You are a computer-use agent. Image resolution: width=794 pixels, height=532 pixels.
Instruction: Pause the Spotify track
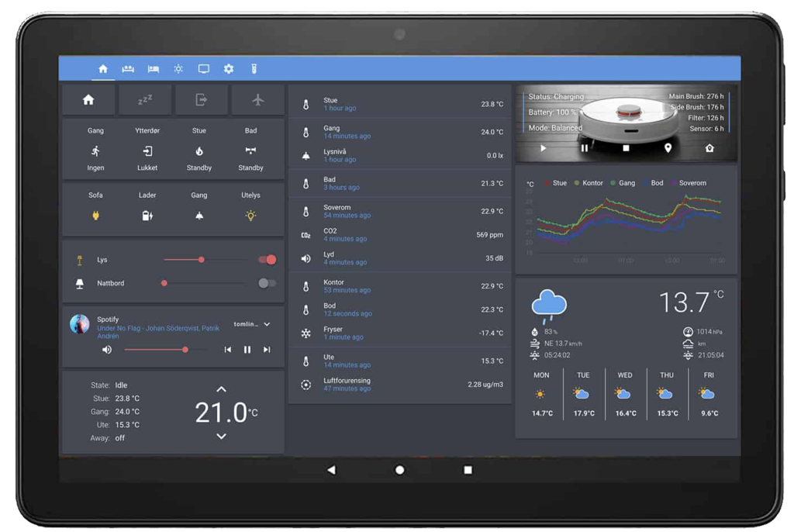point(247,350)
